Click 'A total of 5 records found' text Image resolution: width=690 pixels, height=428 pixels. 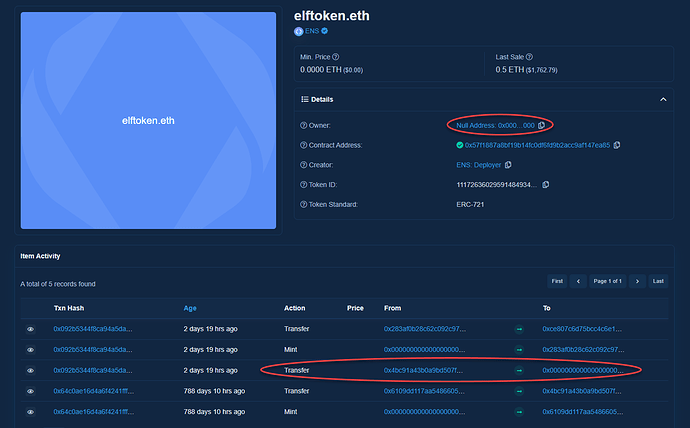pyautogui.click(x=58, y=284)
